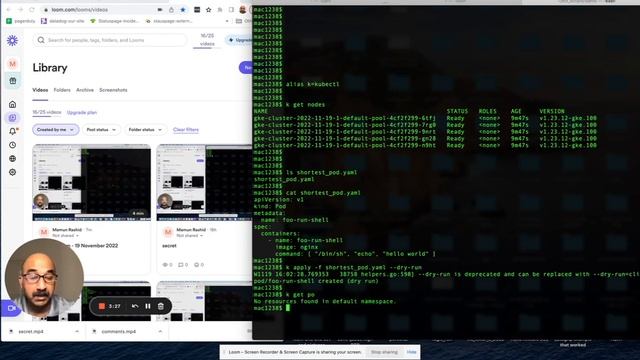The image size is (640, 360).
Task: Open the first video thumbnail in Library
Action: [x=91, y=182]
